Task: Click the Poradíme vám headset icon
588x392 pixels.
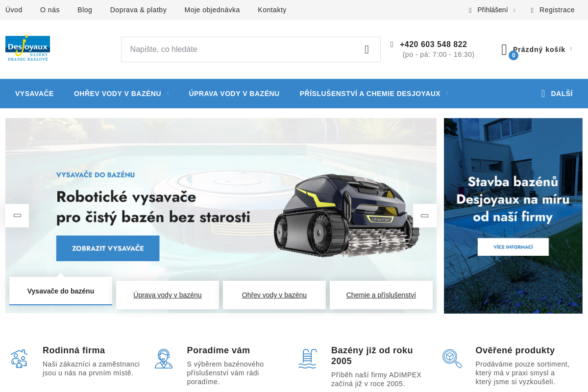Action: pyautogui.click(x=164, y=359)
